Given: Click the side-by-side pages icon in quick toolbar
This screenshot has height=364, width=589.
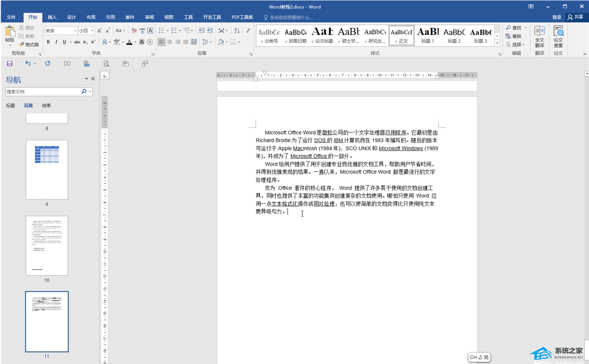Looking at the screenshot, I should point(67,63).
